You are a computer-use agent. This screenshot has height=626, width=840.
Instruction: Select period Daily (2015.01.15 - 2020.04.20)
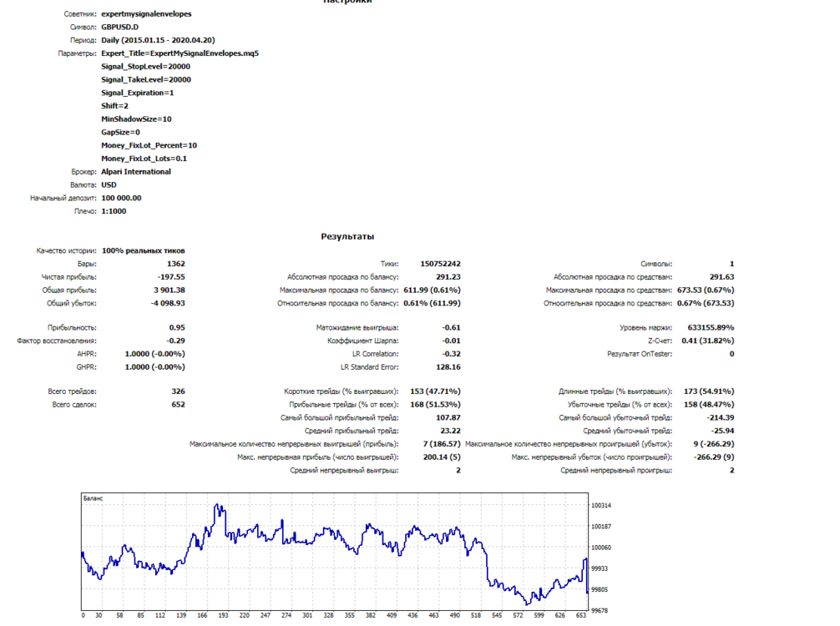coord(158,40)
